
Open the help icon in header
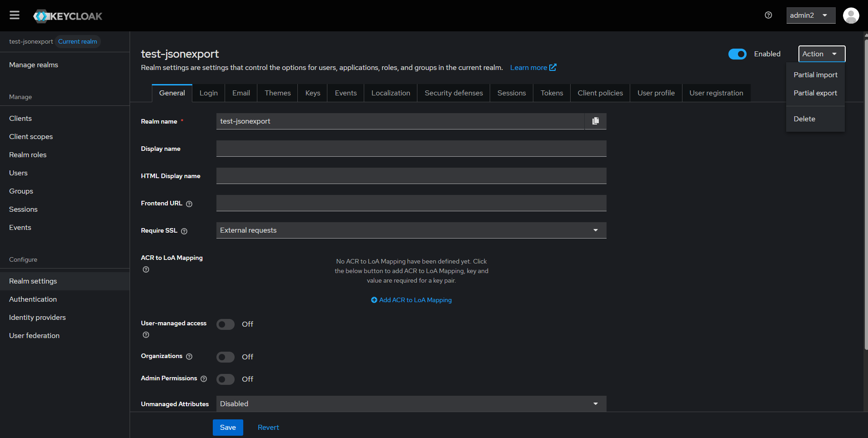point(768,15)
